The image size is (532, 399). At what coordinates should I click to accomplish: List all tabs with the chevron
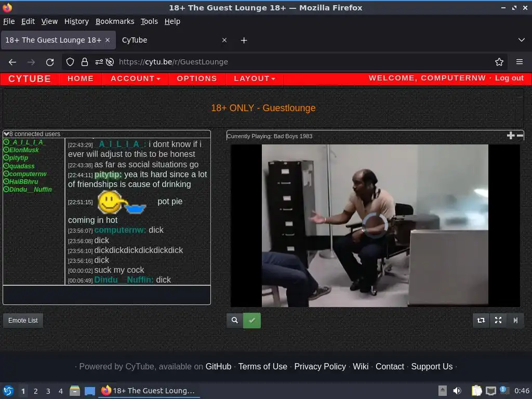(x=522, y=40)
